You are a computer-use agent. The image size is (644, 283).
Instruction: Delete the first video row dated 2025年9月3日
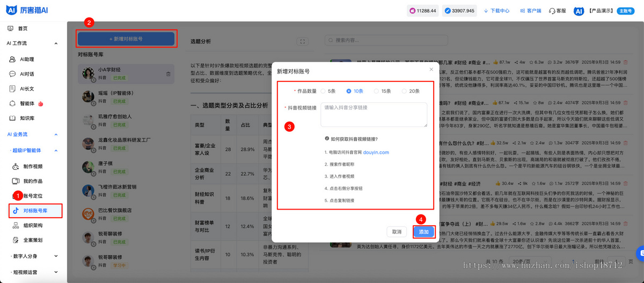(626, 62)
